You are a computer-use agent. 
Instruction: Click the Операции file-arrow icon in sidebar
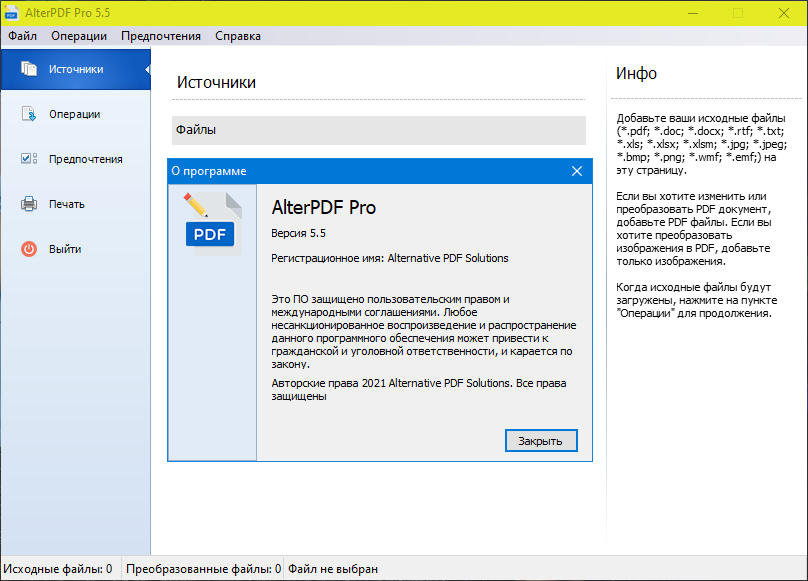29,114
